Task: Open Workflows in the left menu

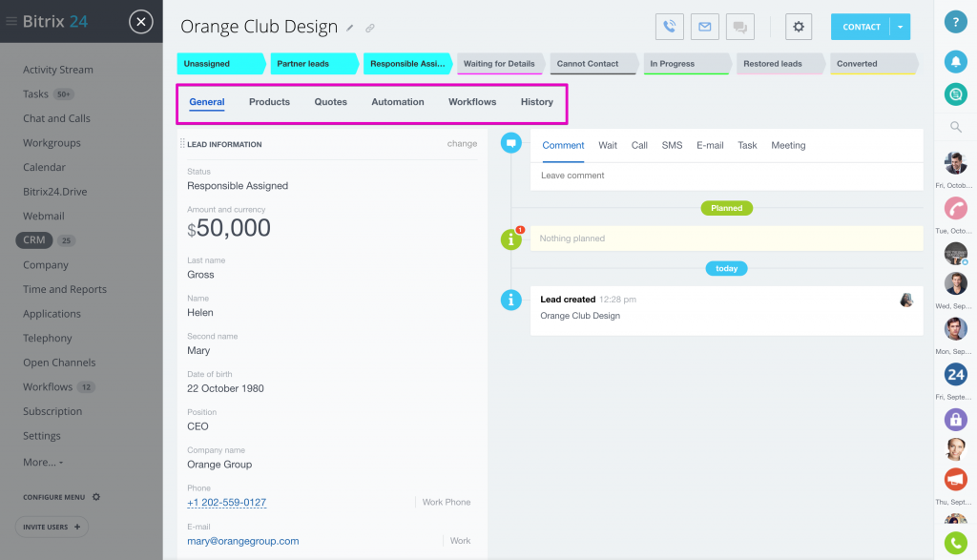Action: pyautogui.click(x=48, y=386)
